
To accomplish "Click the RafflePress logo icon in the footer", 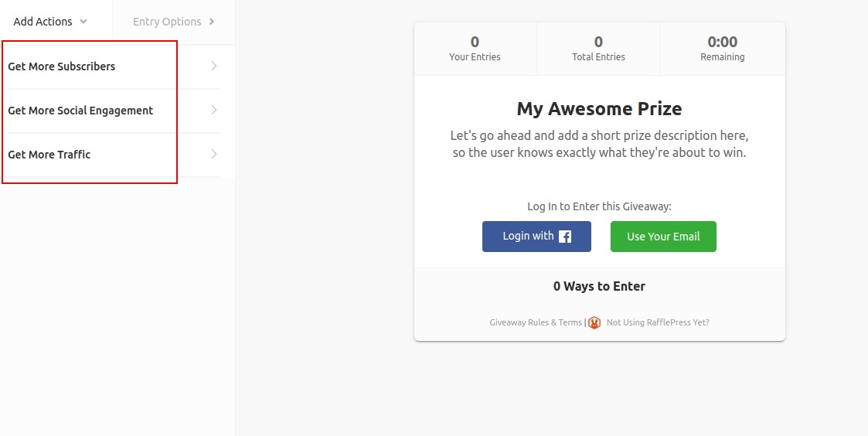I will click(x=594, y=322).
